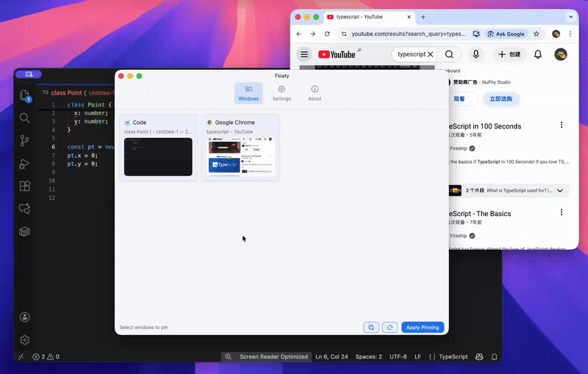The width and height of the screenshot is (588, 374).
Task: Select the Google Chrome window card
Action: (240, 147)
